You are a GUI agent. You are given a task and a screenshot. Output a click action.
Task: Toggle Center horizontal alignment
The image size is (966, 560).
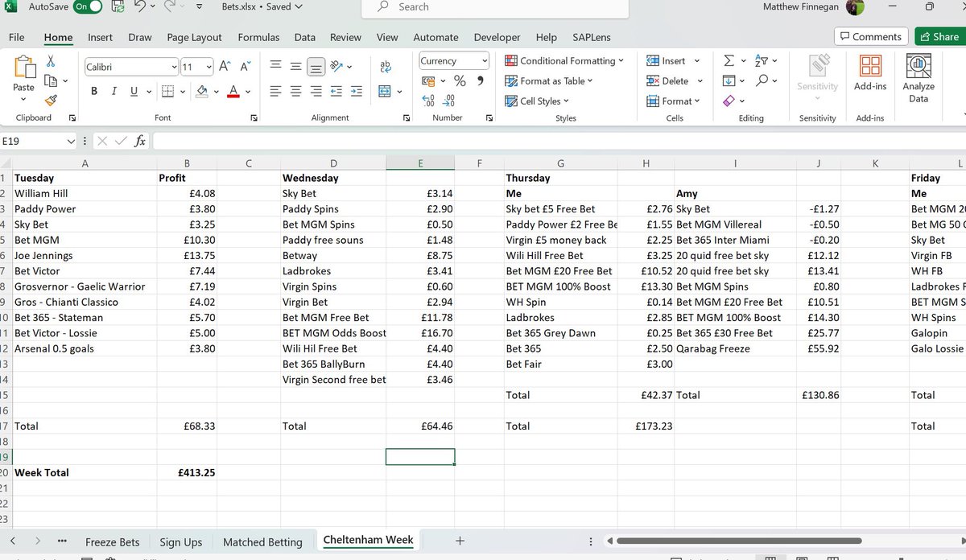click(x=296, y=91)
